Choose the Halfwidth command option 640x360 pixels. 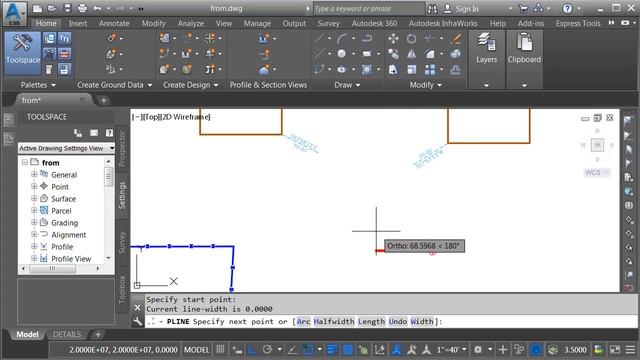(333, 322)
